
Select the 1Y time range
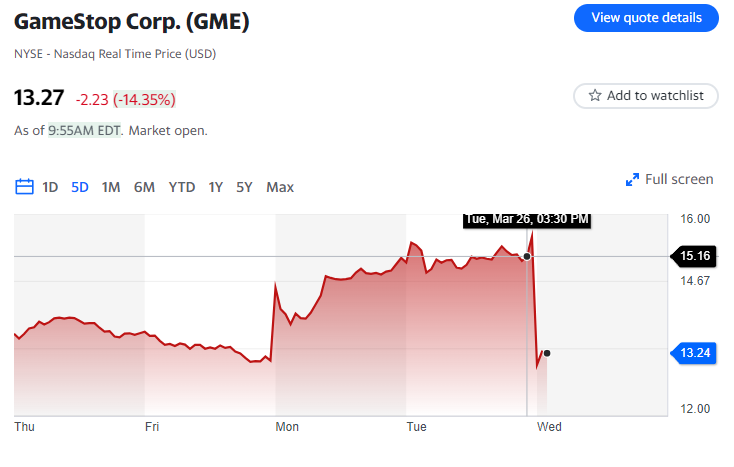(x=216, y=187)
